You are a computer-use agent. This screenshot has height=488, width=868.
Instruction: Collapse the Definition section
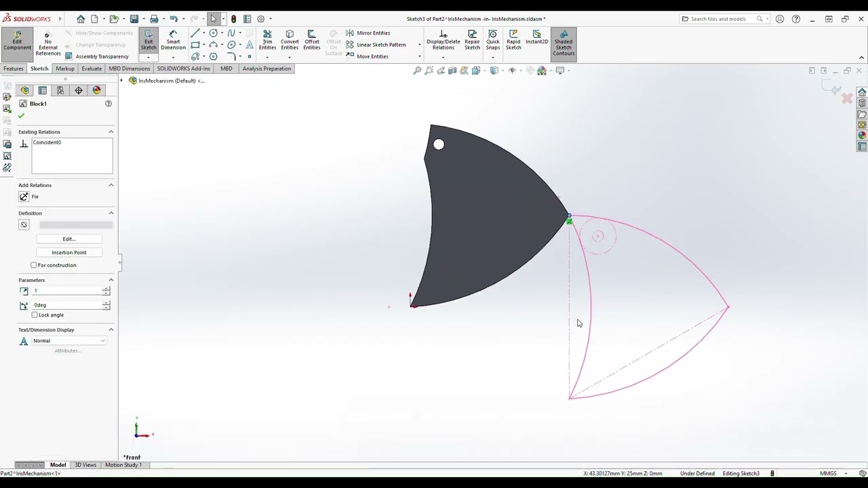click(111, 213)
